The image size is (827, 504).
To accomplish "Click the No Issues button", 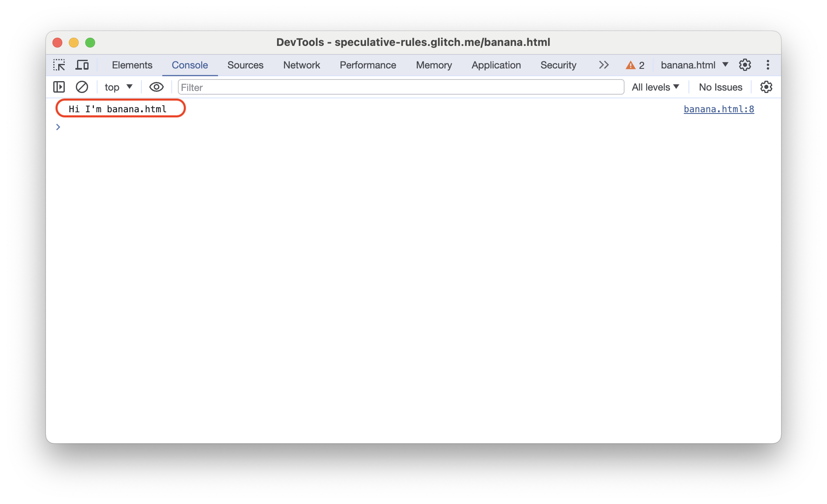I will click(x=720, y=87).
